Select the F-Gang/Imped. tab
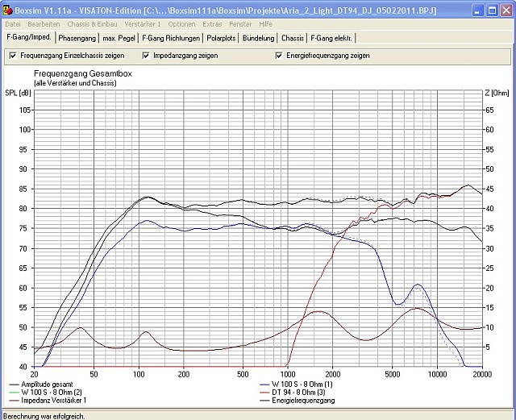 coord(29,37)
